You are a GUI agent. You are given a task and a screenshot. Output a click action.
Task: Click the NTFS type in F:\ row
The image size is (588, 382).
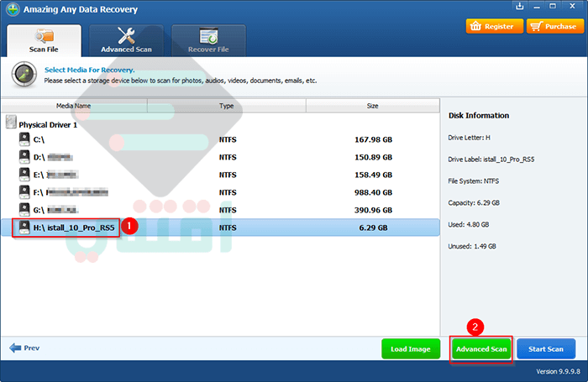pos(228,193)
